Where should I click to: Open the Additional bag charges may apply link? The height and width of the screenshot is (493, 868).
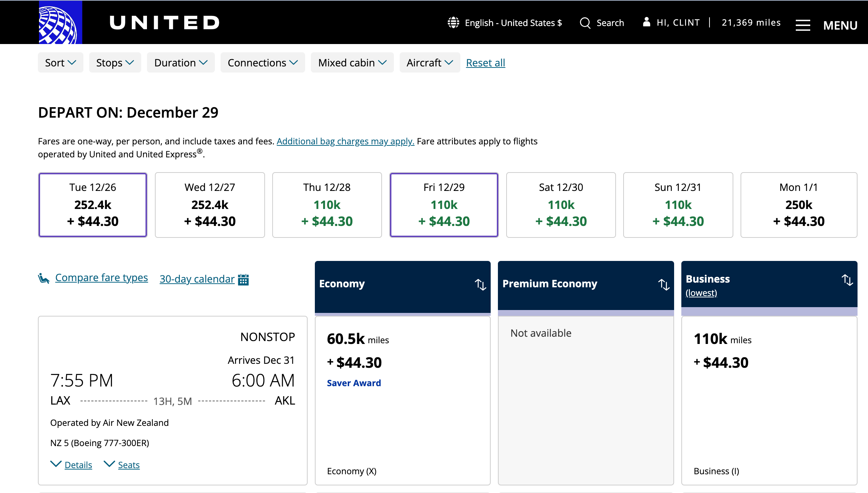(345, 141)
